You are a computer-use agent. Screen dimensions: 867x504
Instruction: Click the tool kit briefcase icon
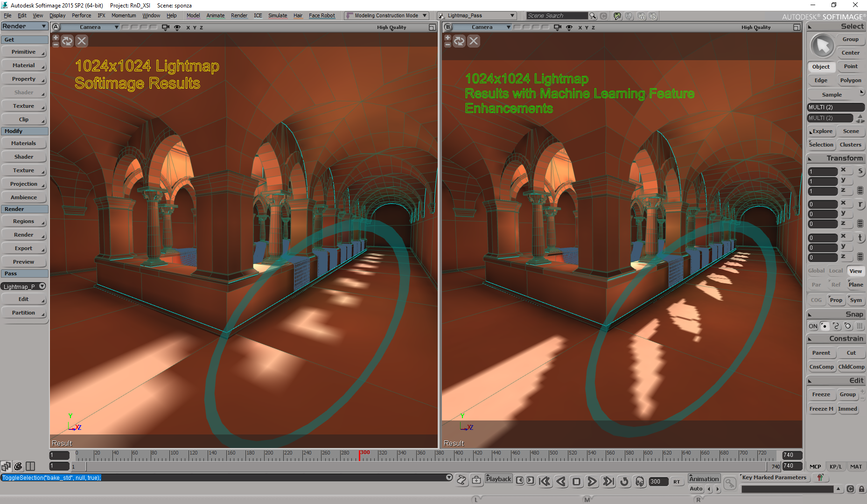(476, 480)
